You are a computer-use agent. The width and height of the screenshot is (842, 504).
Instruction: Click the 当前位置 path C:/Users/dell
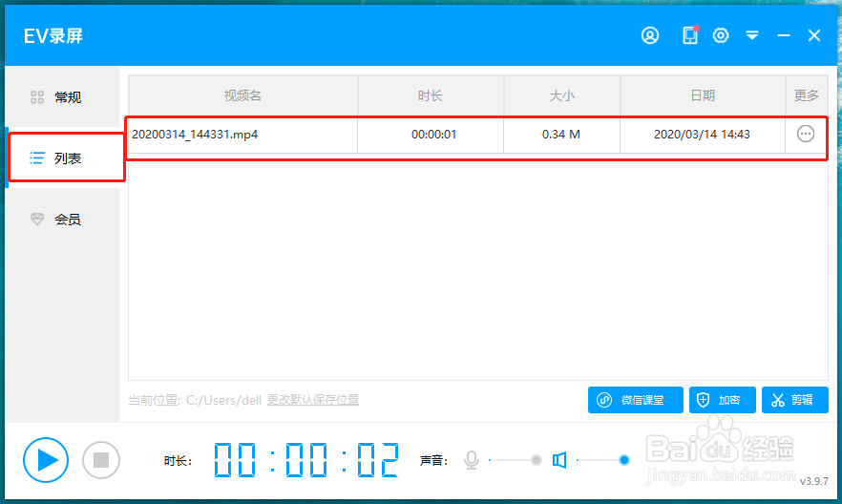[223, 400]
